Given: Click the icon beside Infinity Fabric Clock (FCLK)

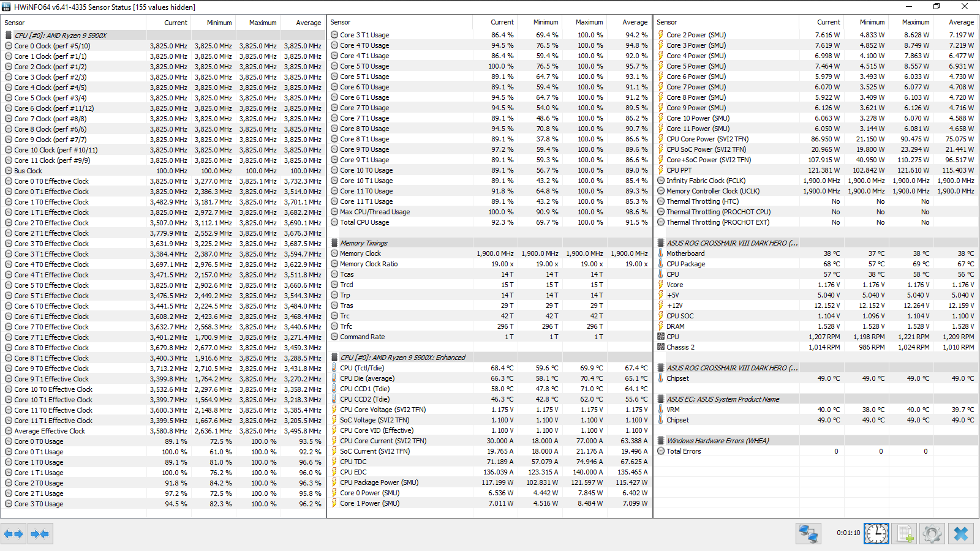Looking at the screenshot, I should coord(661,181).
